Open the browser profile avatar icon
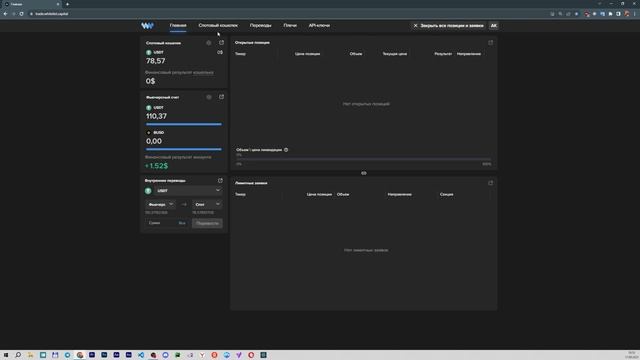 [627, 14]
